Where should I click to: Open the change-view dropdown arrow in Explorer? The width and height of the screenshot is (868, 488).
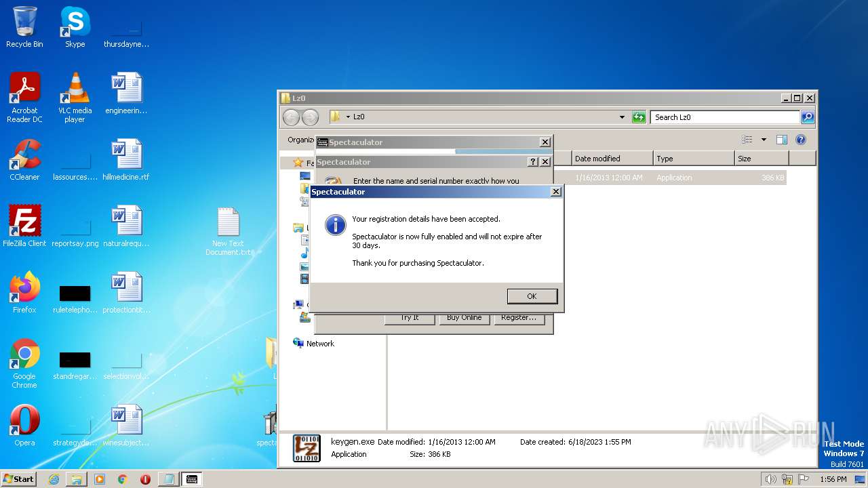(x=764, y=140)
